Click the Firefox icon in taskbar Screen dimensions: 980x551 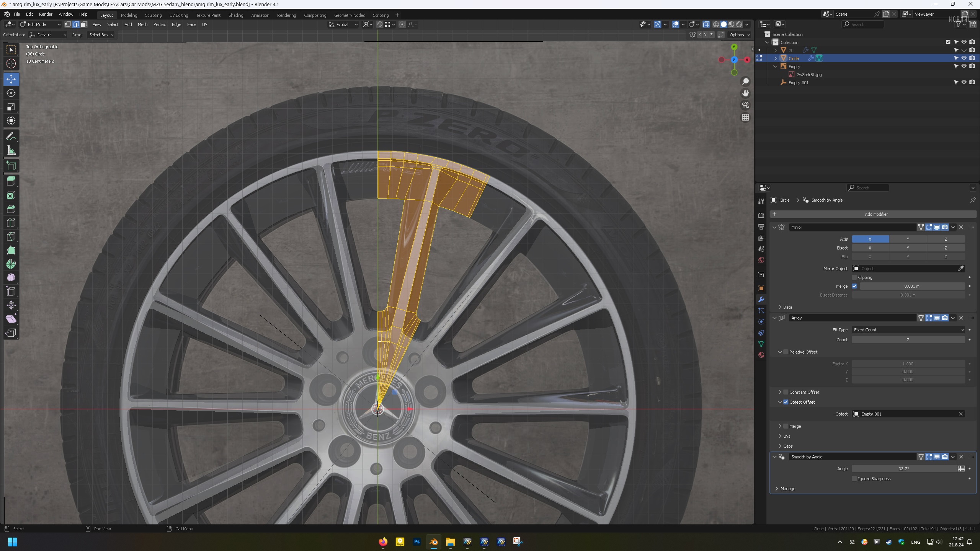383,541
